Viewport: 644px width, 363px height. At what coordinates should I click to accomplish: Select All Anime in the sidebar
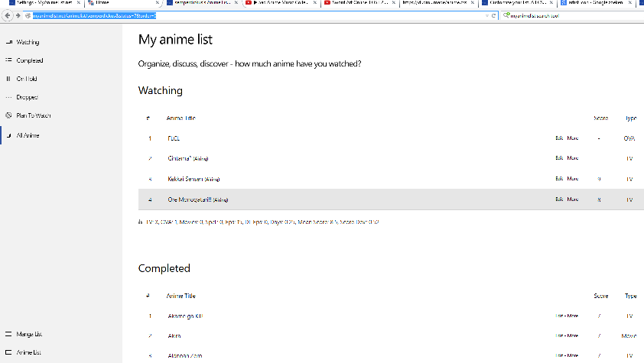tap(28, 135)
